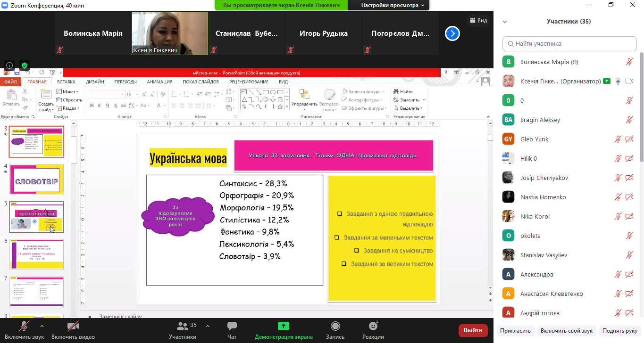644x343 pixels.
Task: Open the ДИЗАЙН ribbon tab
Action: click(95, 82)
